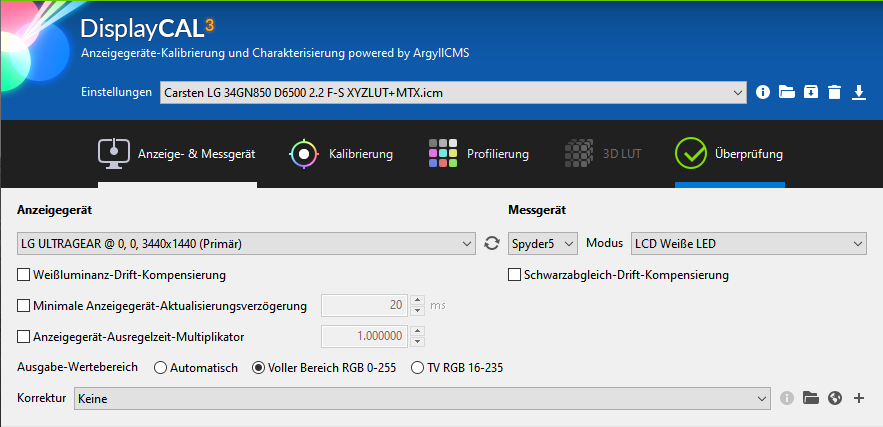This screenshot has height=427, width=883.
Task: Switch to the Profilierung tab
Action: pyautogui.click(x=479, y=154)
